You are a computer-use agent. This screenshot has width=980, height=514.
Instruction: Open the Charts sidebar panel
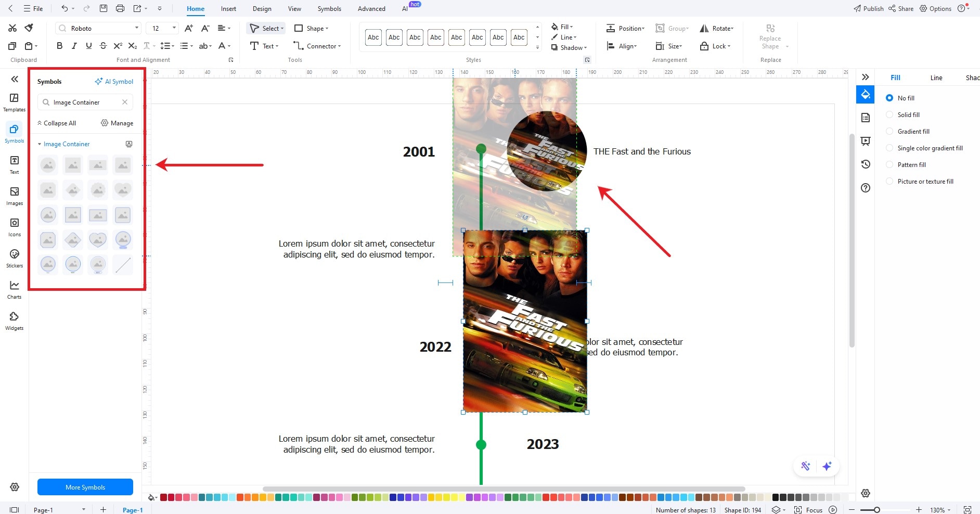14,290
